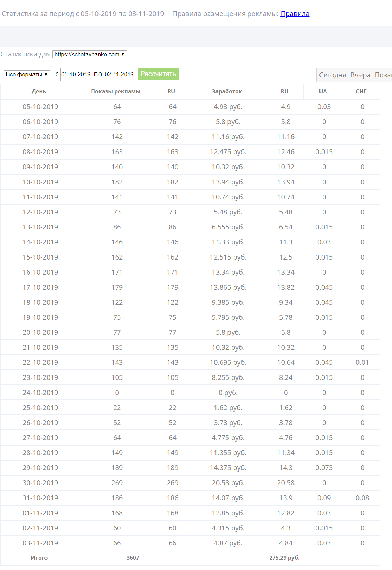Expand the schetavbanke.com site dropdown

click(x=90, y=54)
